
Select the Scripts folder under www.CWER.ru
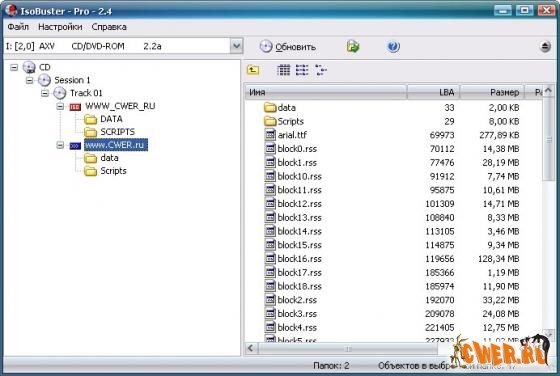pyautogui.click(x=113, y=171)
